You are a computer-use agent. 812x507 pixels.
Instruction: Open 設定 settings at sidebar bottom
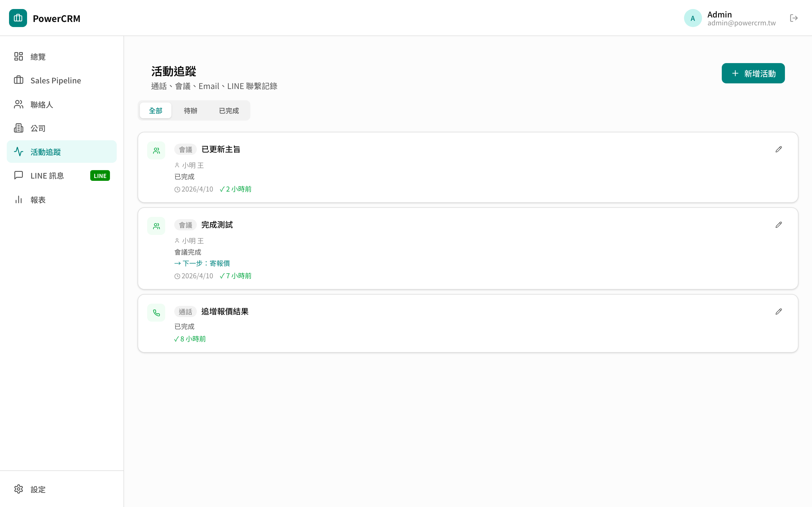[x=38, y=489]
